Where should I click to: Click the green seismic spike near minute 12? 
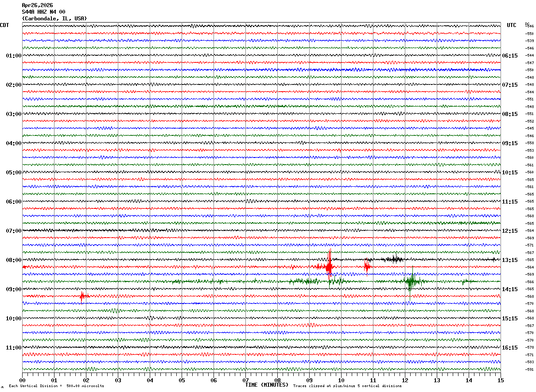point(412,281)
